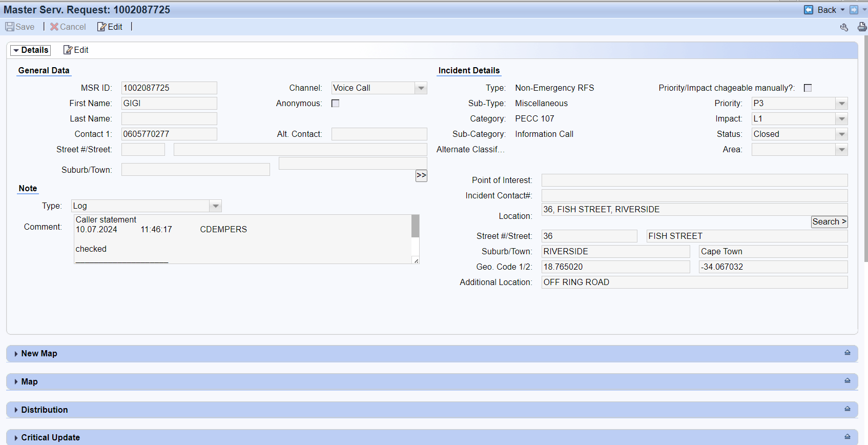Click the Geo Code -34.067032 field
Image resolution: width=868 pixels, height=445 pixels.
click(773, 267)
